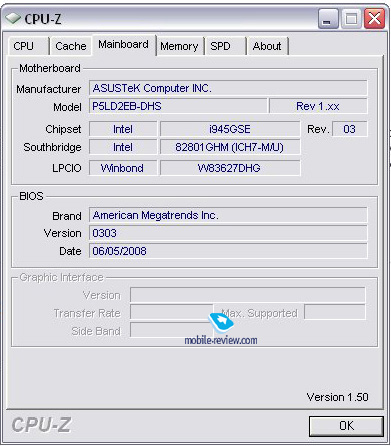Click the Chipset vendor Intel field
Screen dimensions: 391x446
click(123, 129)
